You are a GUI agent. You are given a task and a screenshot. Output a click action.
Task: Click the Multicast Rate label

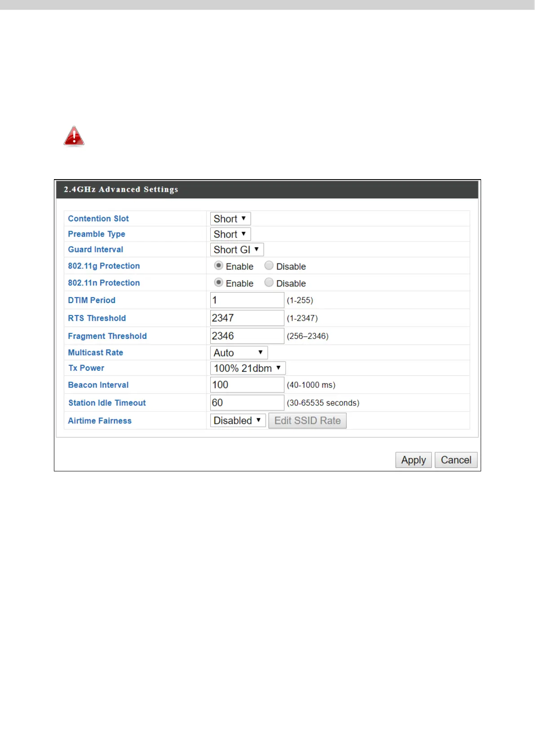coord(96,352)
